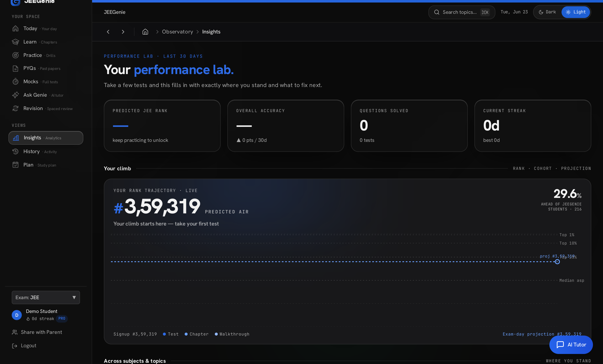Click the Current Streak card
Screen dimensions: 603x364
tap(533, 126)
